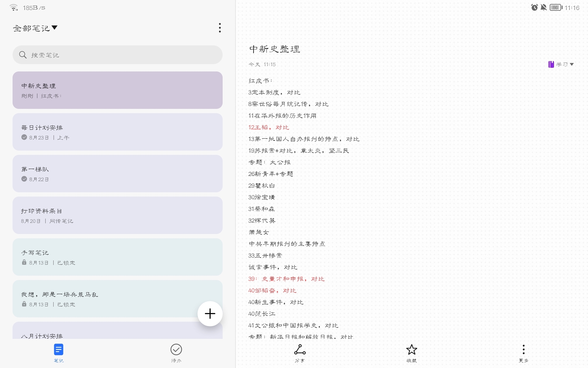Viewport: 588px width, 368px height.
Task: Tap the 11:16 clock in the status bar
Action: [572, 8]
